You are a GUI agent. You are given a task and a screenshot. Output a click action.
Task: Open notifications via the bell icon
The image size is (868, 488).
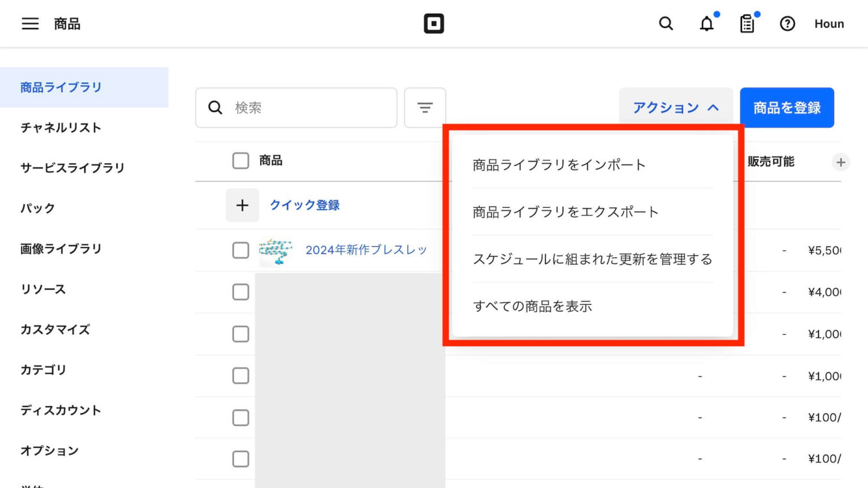coord(706,24)
